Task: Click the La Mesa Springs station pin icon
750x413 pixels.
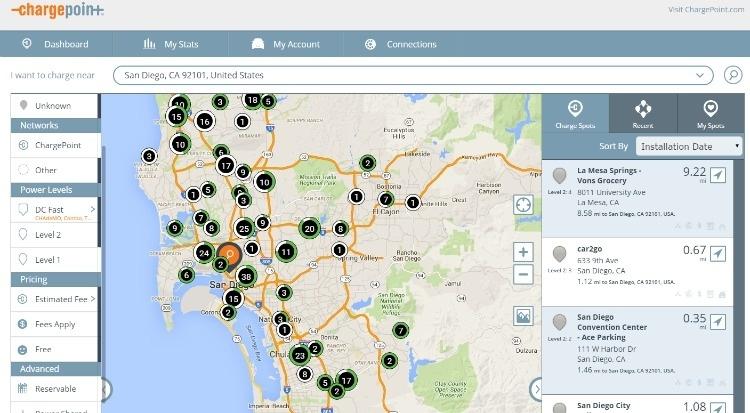Action: point(559,176)
